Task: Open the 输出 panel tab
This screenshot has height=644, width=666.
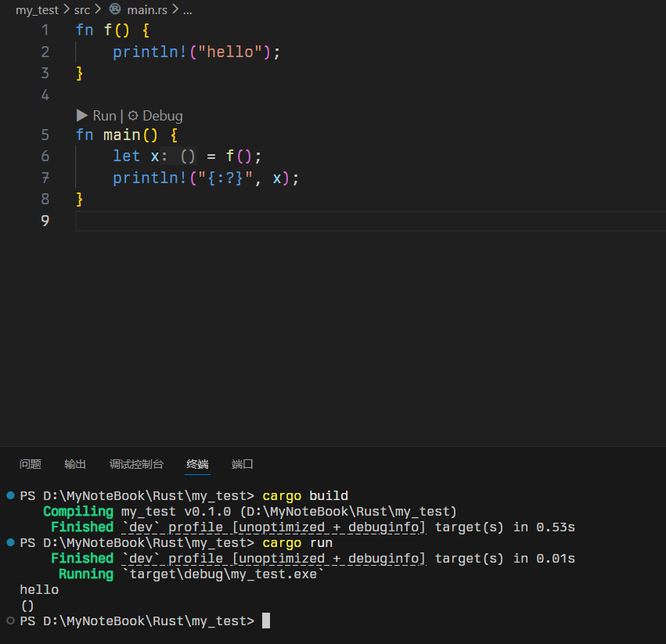Action: pyautogui.click(x=75, y=464)
